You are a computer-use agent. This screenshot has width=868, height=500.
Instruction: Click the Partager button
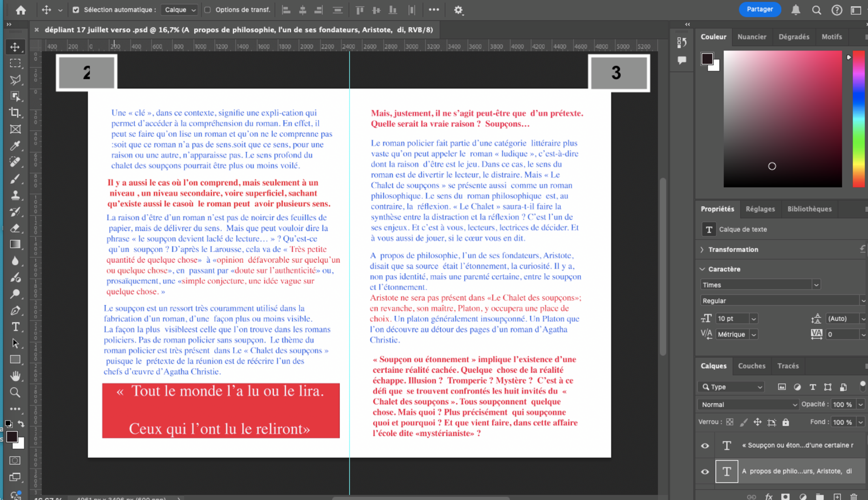[x=759, y=9]
